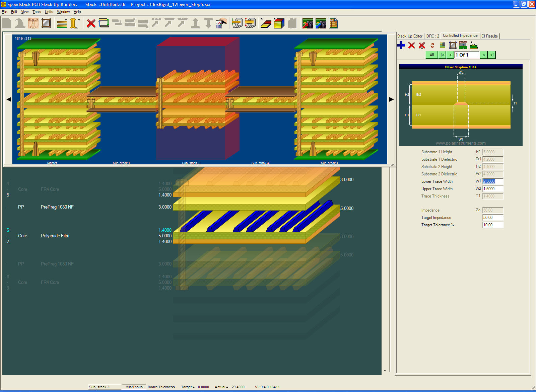Click the red X delete icon in main toolbar
This screenshot has width=536, height=392.
click(91, 23)
